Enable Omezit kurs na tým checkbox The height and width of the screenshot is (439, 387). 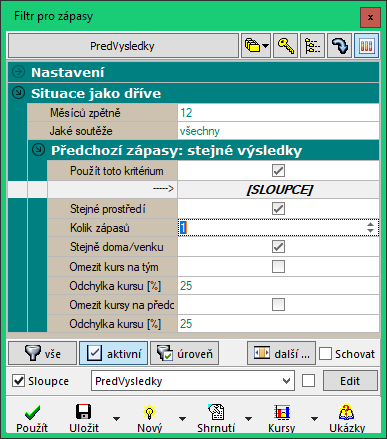(278, 266)
